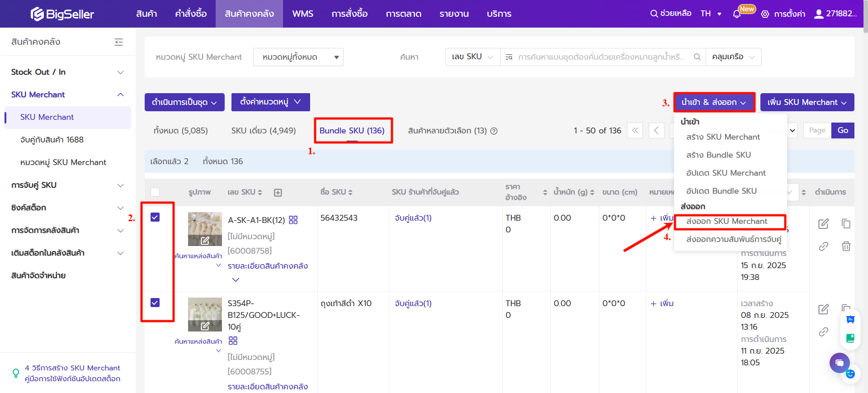Delete the A-SK-A1-BK(12) row with the trash icon
Screen dimensions: 868x393
pyautogui.click(x=846, y=246)
